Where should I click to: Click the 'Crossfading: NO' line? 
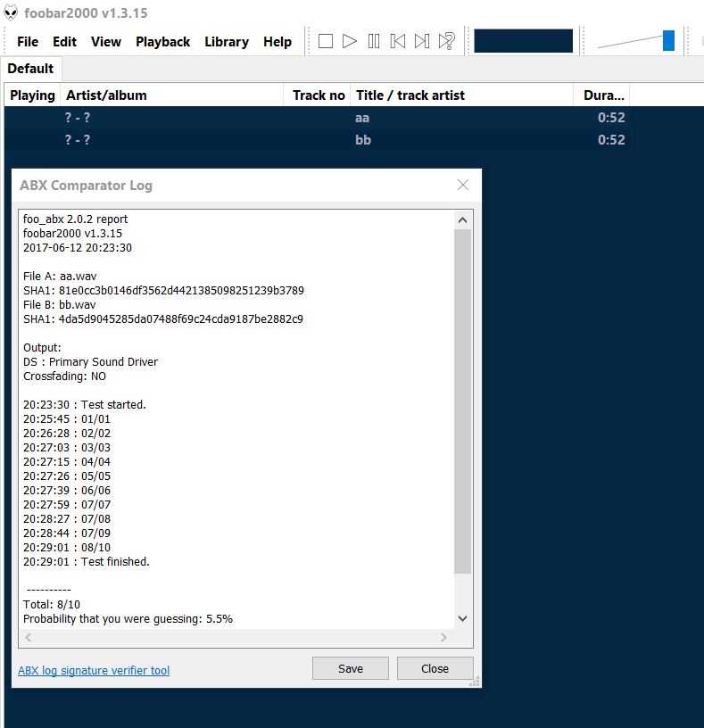coord(64,376)
